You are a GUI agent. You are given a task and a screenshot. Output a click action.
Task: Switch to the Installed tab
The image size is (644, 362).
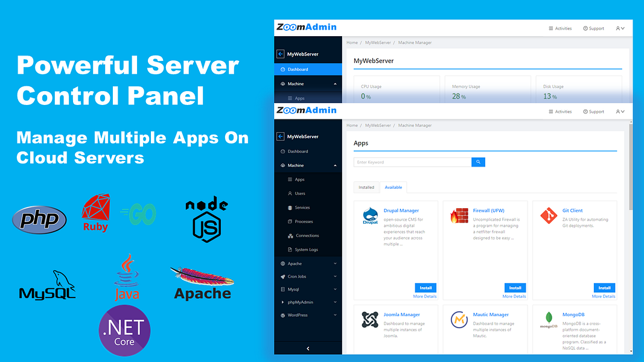click(x=366, y=187)
